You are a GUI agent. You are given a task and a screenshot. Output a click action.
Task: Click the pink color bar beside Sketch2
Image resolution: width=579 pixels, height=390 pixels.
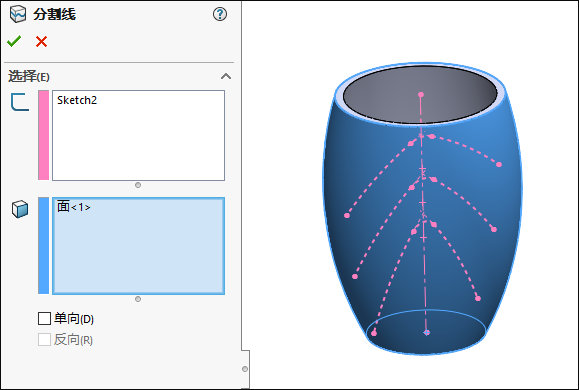point(44,135)
